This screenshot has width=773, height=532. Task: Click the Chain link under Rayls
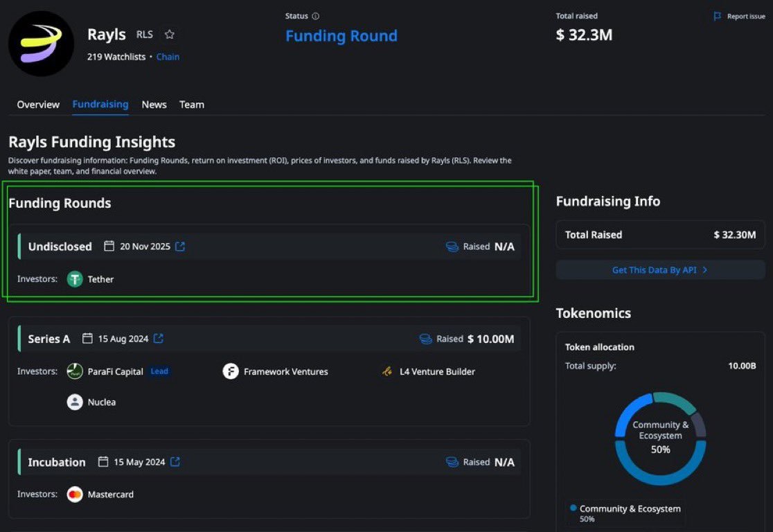pos(168,56)
